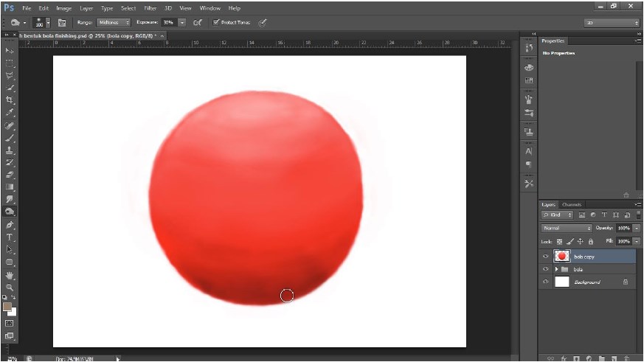Select the Hand tool

(x=10, y=274)
